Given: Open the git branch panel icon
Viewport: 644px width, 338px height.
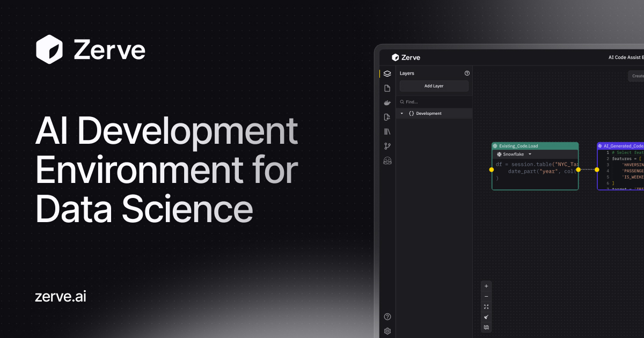Looking at the screenshot, I should pyautogui.click(x=387, y=145).
